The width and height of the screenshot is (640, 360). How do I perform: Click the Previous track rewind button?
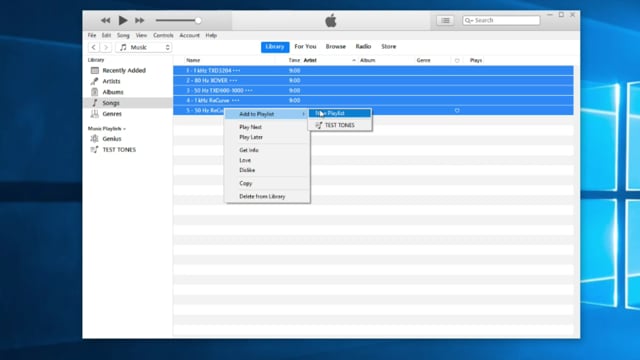click(105, 20)
